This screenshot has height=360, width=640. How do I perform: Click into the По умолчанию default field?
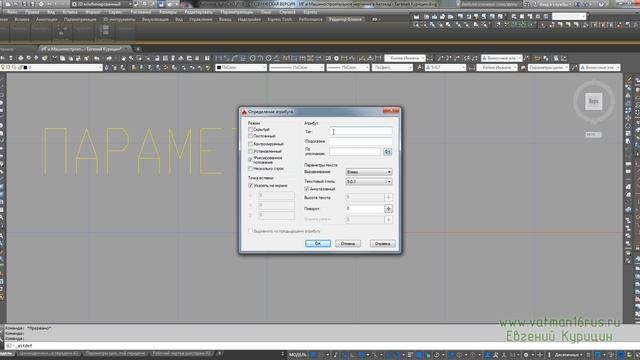[355, 152]
